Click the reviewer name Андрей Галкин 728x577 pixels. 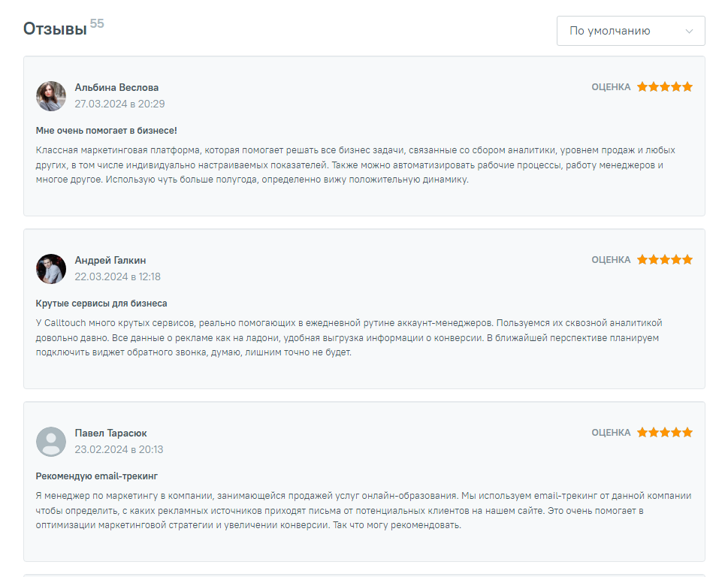click(110, 260)
